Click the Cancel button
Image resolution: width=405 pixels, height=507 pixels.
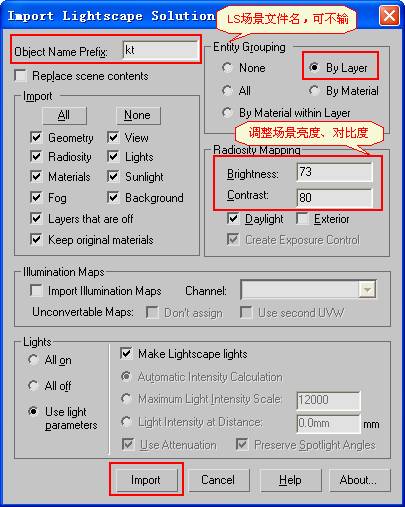tap(218, 480)
